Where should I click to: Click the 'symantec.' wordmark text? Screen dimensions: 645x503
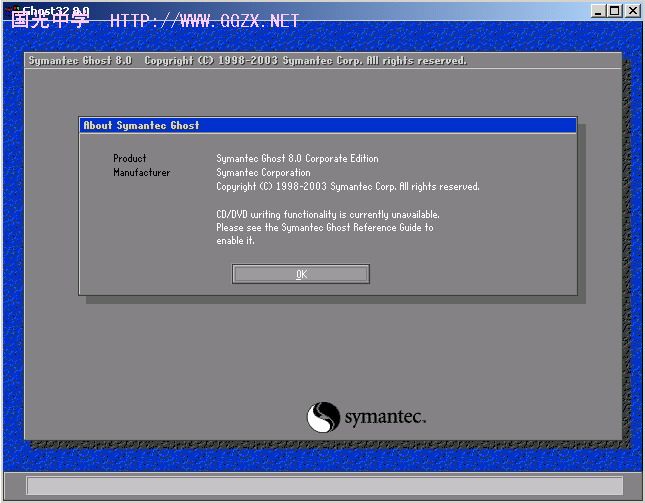point(385,417)
